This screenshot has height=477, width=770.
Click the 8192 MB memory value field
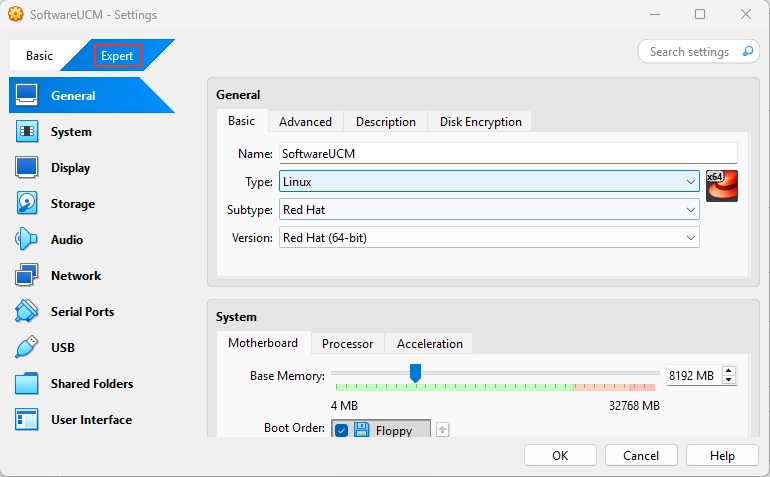pyautogui.click(x=693, y=375)
